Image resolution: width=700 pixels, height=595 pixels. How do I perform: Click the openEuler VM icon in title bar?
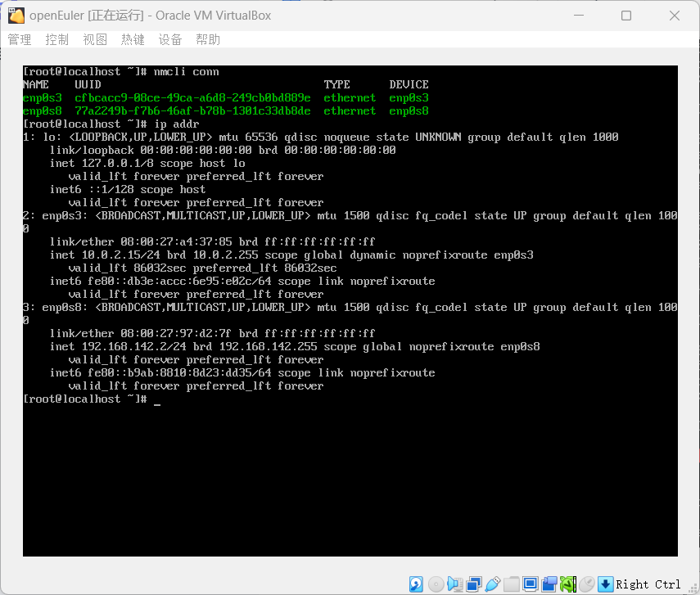[15, 15]
